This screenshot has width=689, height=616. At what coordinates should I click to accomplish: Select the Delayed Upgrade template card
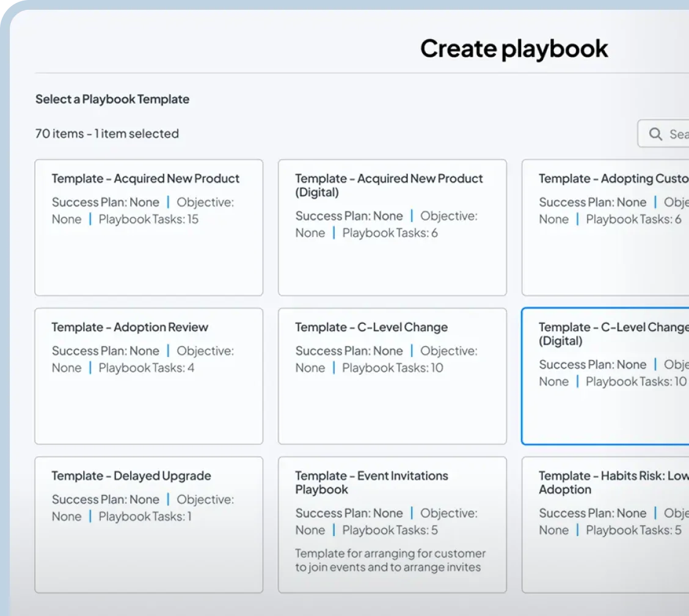point(148,524)
